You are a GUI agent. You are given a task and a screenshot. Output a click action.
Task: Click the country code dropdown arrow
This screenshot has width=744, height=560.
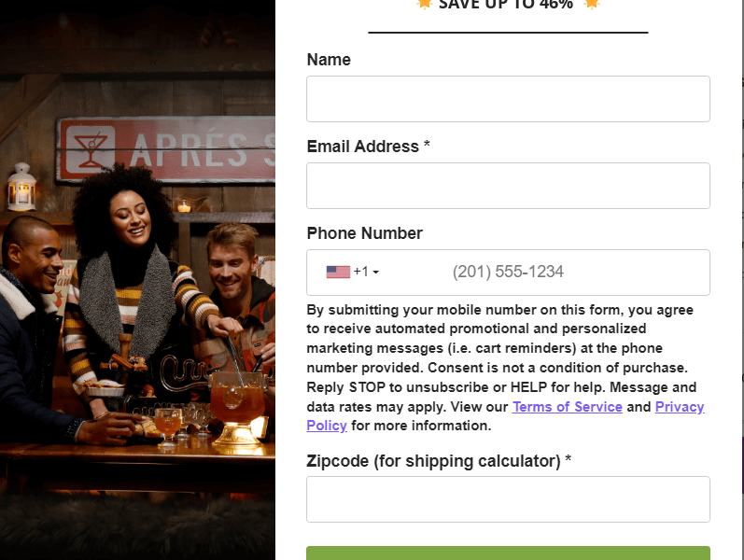376,273
